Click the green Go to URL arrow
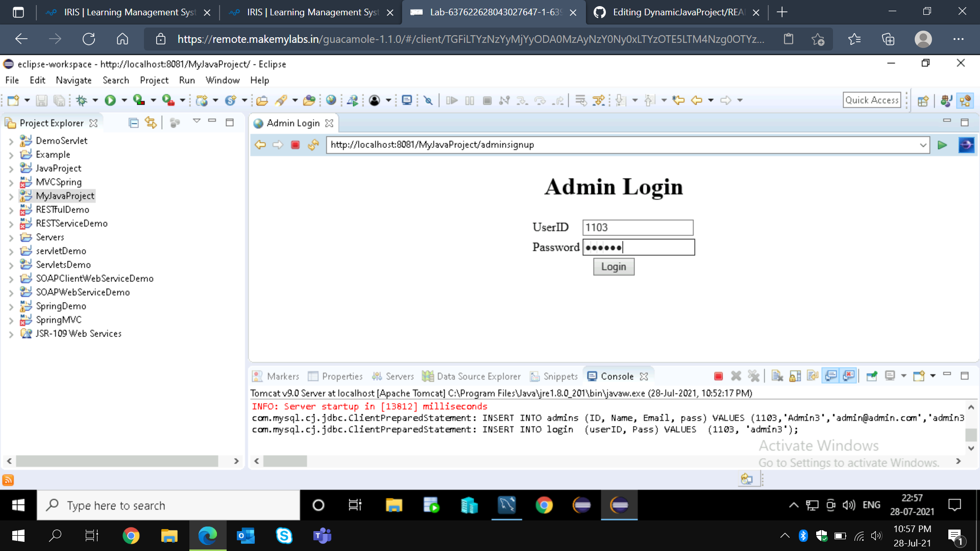Screen dimensions: 980x551 [942, 145]
